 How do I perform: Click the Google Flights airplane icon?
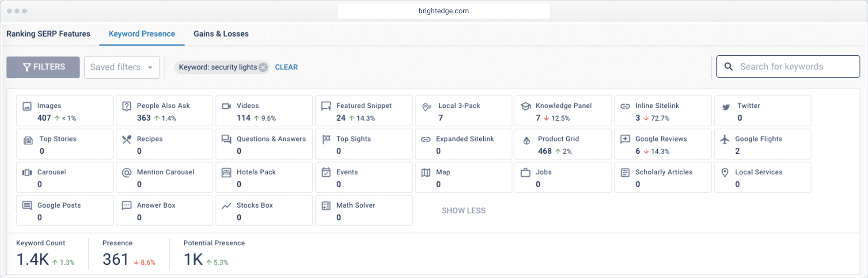(725, 139)
